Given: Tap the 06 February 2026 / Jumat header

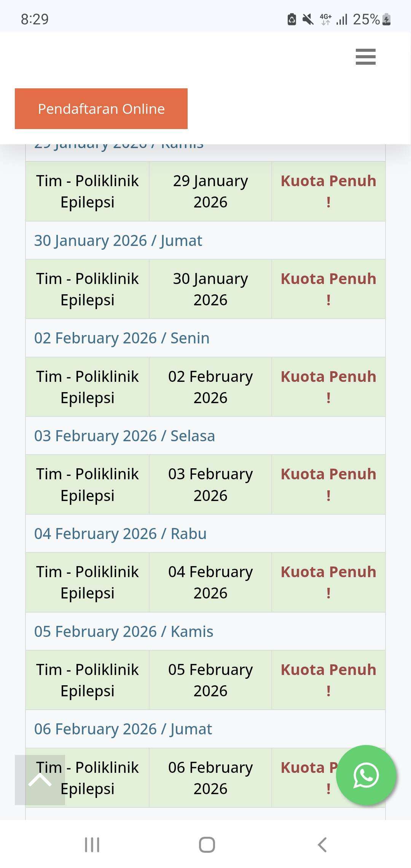Looking at the screenshot, I should (x=123, y=729).
